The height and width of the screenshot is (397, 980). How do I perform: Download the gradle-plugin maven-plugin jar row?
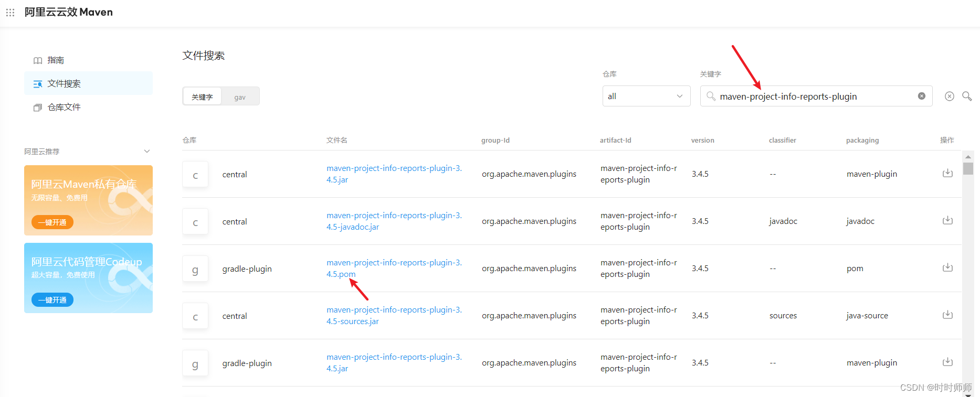point(947,362)
